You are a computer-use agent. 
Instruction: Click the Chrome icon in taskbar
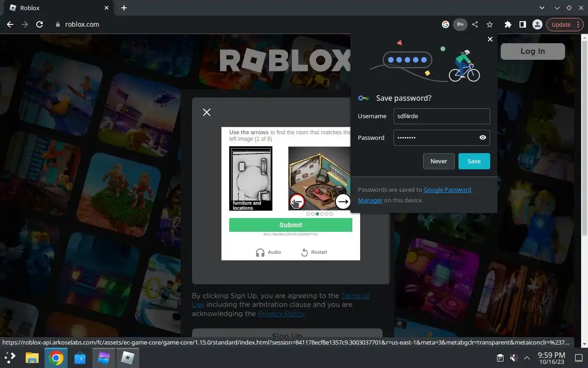pos(56,357)
